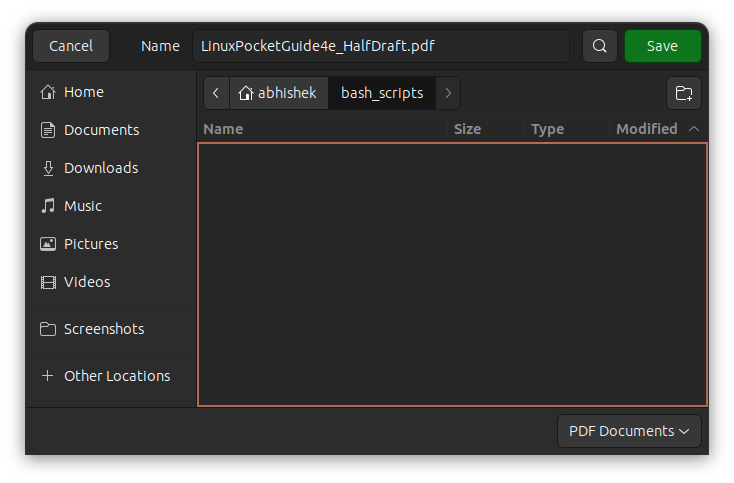Switch to abhishek home folder in path bar
734x483 pixels.
click(x=278, y=93)
